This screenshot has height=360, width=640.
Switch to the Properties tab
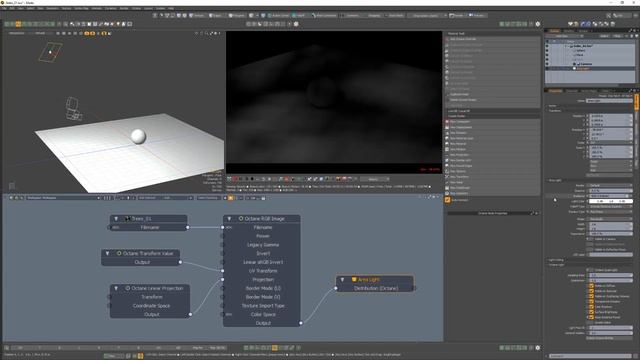click(555, 91)
